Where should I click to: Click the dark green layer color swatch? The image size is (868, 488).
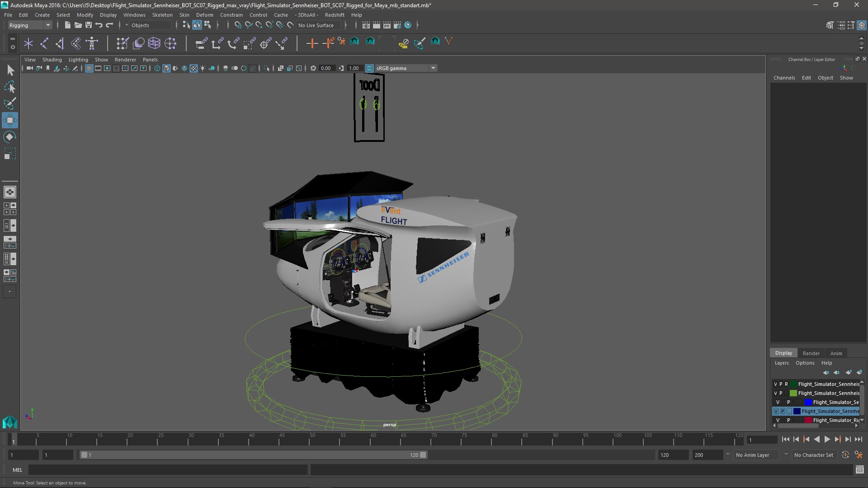pos(793,384)
